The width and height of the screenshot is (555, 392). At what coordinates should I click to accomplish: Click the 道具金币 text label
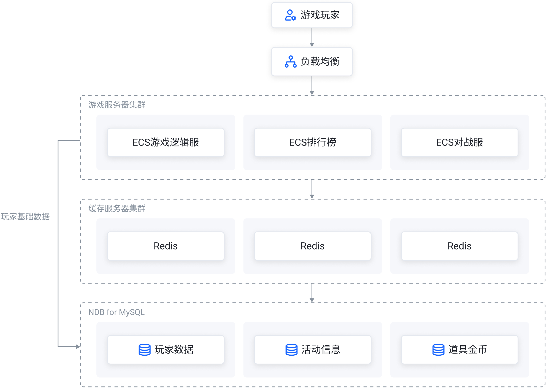point(467,350)
